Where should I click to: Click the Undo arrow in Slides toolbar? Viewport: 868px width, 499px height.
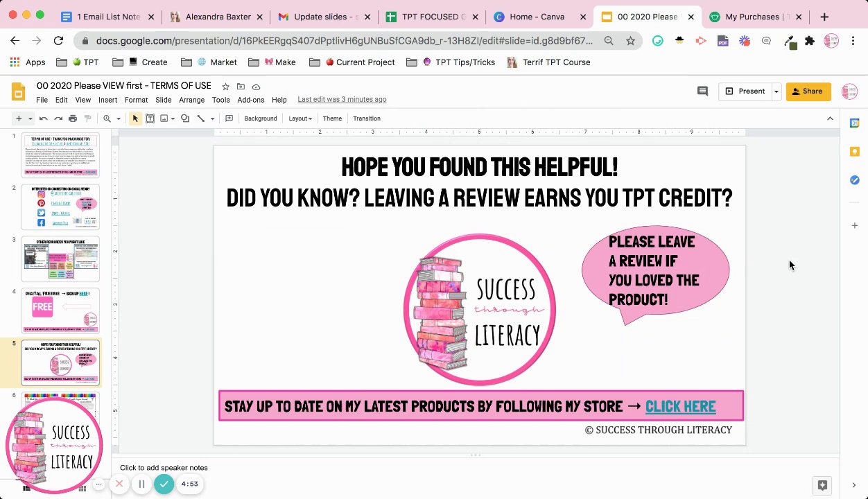tap(43, 119)
